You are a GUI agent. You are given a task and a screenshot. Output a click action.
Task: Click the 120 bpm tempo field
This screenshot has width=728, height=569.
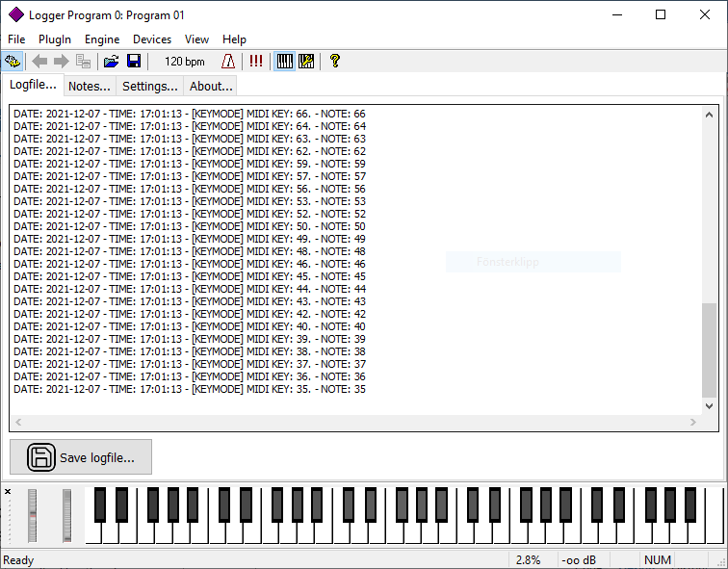coord(184,62)
